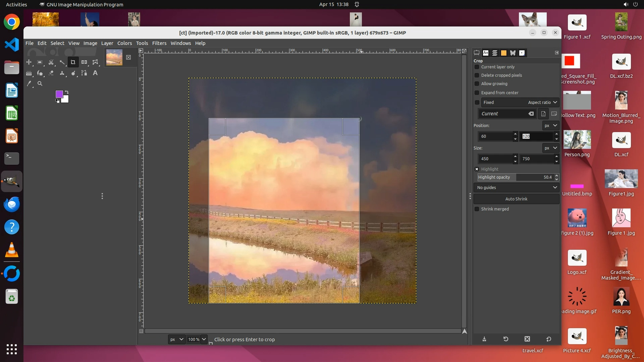Swap foreground and background colors arrow
Image resolution: width=644 pixels, height=362 pixels.
66,92
